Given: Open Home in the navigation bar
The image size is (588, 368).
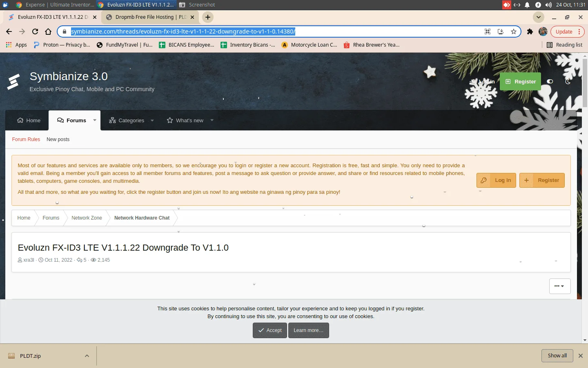Looking at the screenshot, I should [x=29, y=120].
